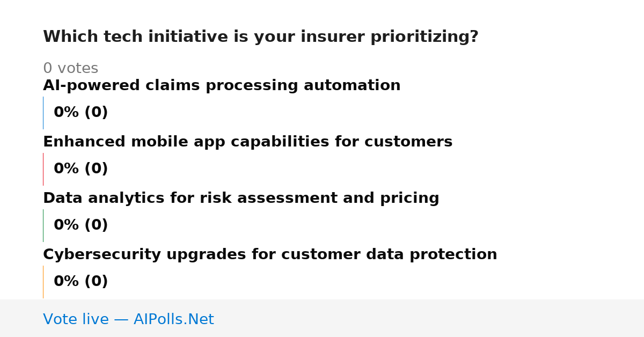Click 0% (0) under Cybersecurity upgrades

coord(80,282)
